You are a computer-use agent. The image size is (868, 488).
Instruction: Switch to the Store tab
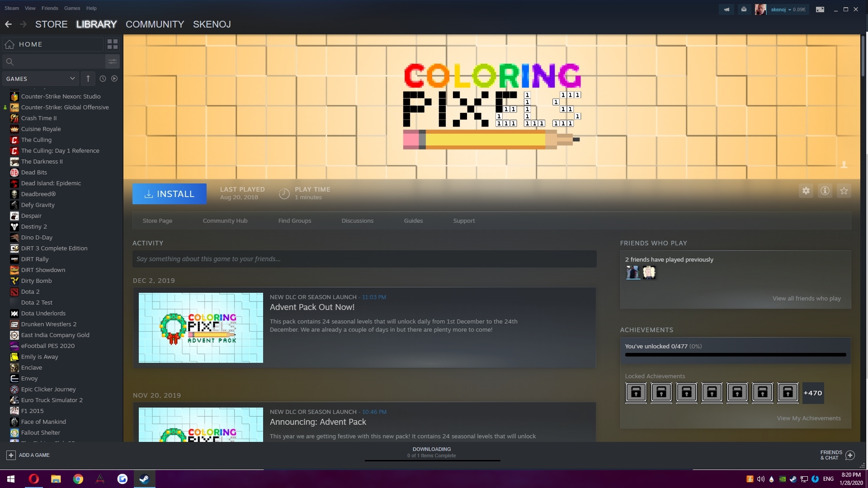52,24
